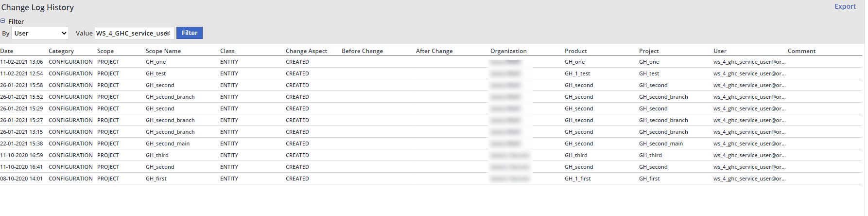Select the GH_test scope name row

coord(156,73)
